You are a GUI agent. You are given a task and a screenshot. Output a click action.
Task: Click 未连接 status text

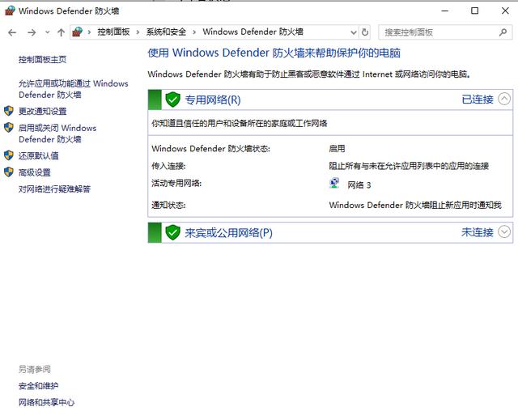478,232
